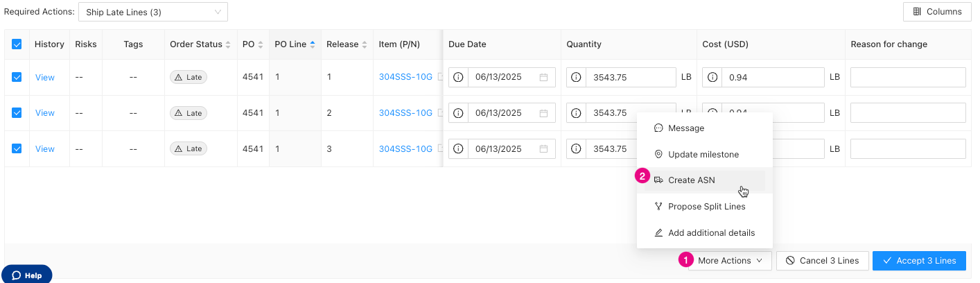Click Quantity info icon, Release 2 row
Image resolution: width=980 pixels, height=283 pixels.
pyautogui.click(x=577, y=113)
